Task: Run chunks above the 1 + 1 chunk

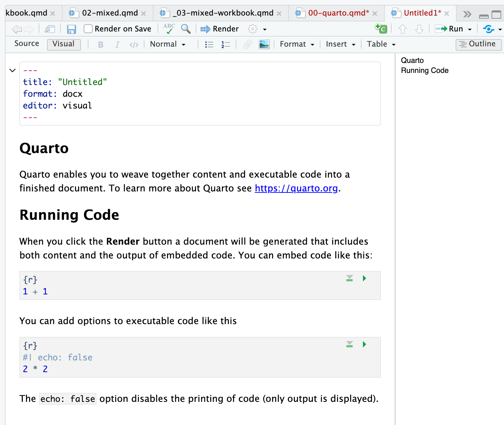Action: pos(349,278)
